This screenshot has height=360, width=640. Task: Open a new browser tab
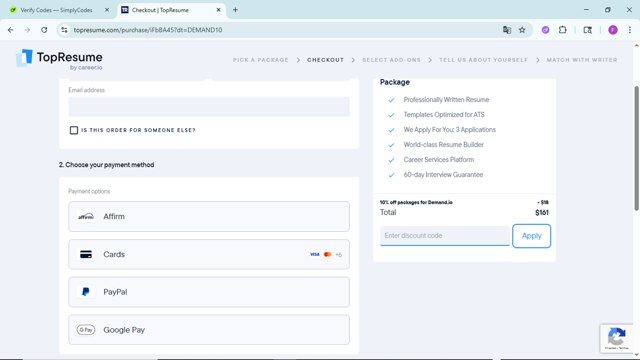coord(235,10)
